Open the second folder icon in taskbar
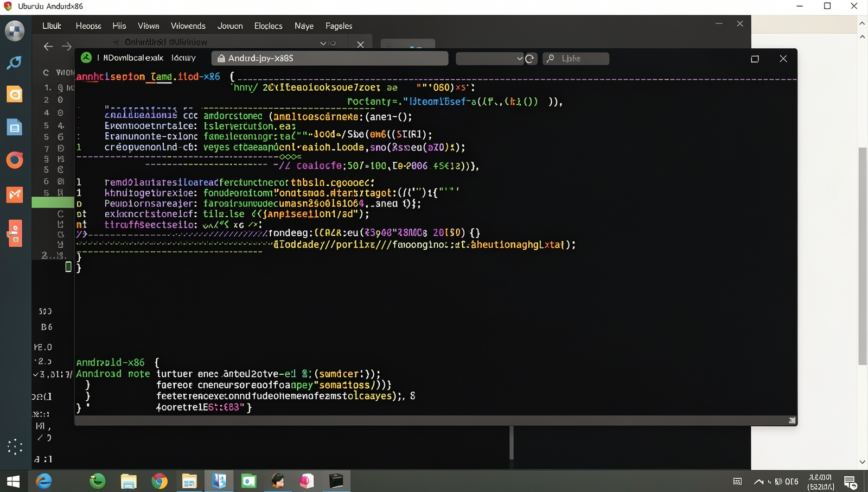 point(189,481)
